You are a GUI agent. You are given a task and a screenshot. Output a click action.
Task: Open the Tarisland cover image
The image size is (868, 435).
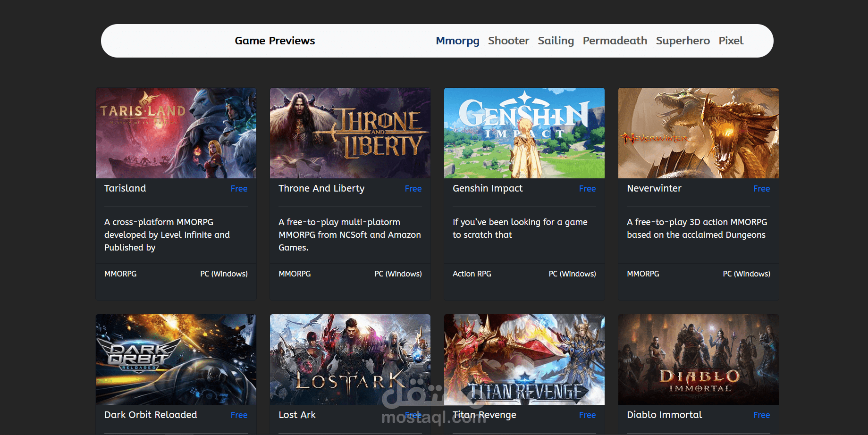coord(176,133)
